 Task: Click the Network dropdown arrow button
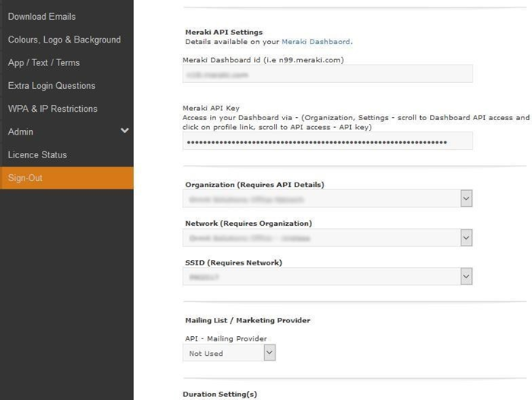pos(466,238)
